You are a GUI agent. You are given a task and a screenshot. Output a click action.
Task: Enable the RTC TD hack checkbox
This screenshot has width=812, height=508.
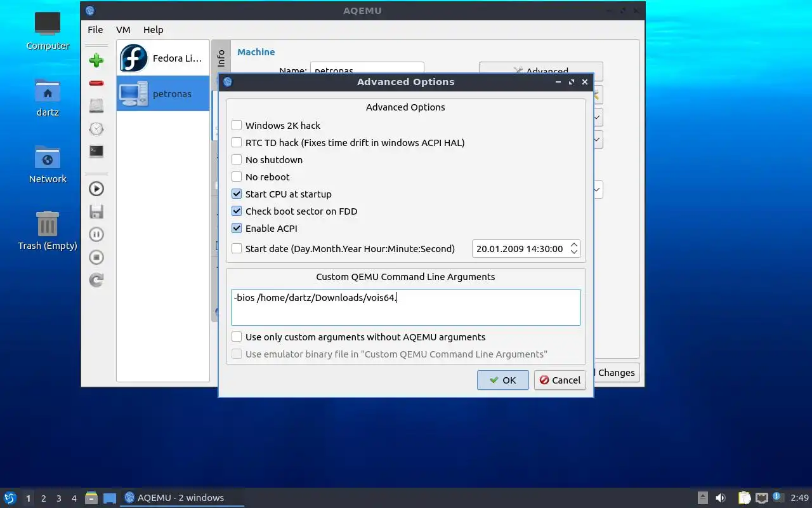coord(237,142)
